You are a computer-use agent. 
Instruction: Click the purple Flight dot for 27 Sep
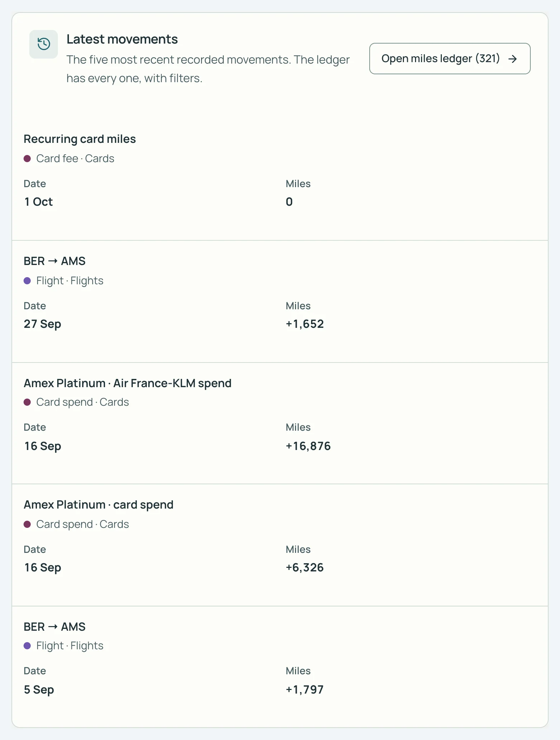pyautogui.click(x=27, y=281)
